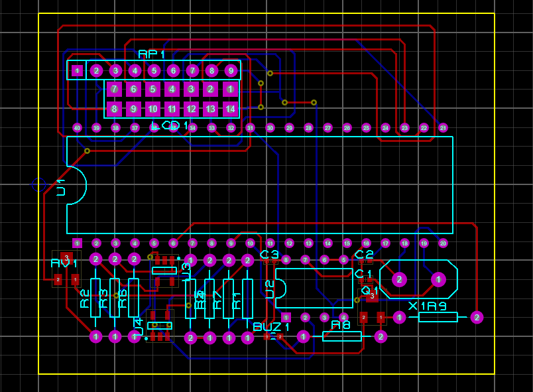Select U1 pin 15 pad
This screenshot has width=533, height=392.
[347, 243]
